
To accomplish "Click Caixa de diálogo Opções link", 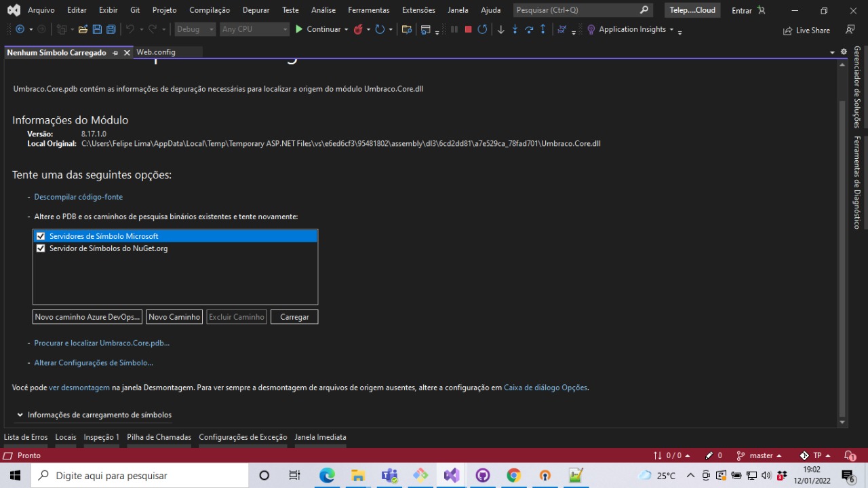I will tap(546, 388).
